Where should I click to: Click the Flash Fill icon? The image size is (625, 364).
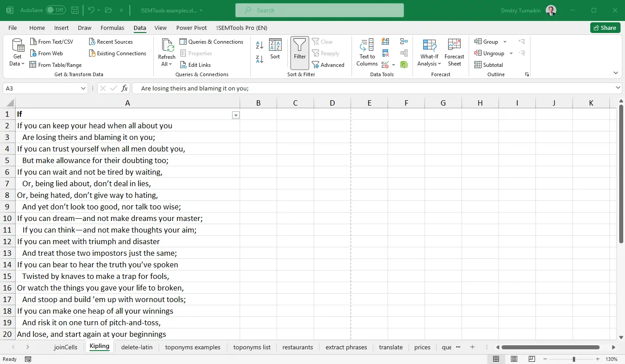point(385,41)
